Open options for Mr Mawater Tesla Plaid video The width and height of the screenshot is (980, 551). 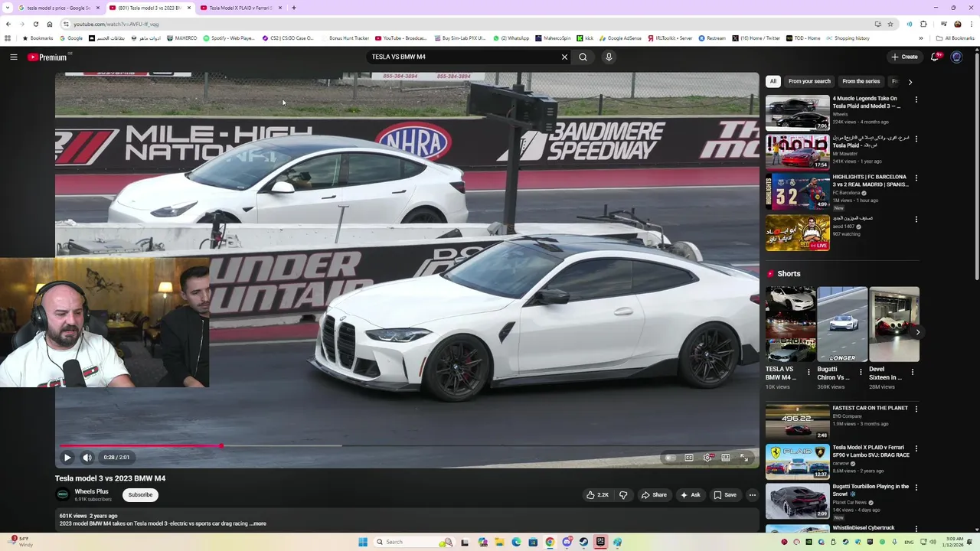pyautogui.click(x=916, y=139)
